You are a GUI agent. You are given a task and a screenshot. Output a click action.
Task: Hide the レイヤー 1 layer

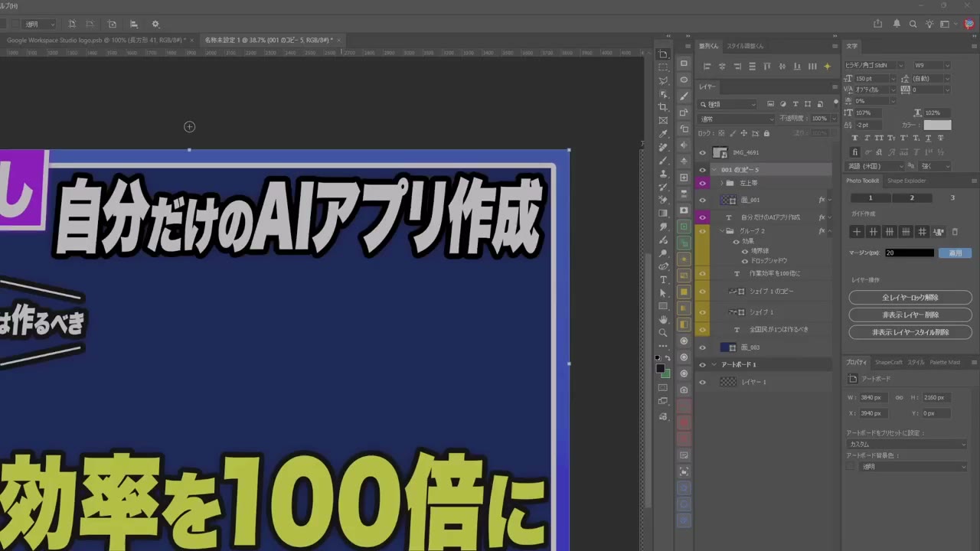click(x=702, y=383)
